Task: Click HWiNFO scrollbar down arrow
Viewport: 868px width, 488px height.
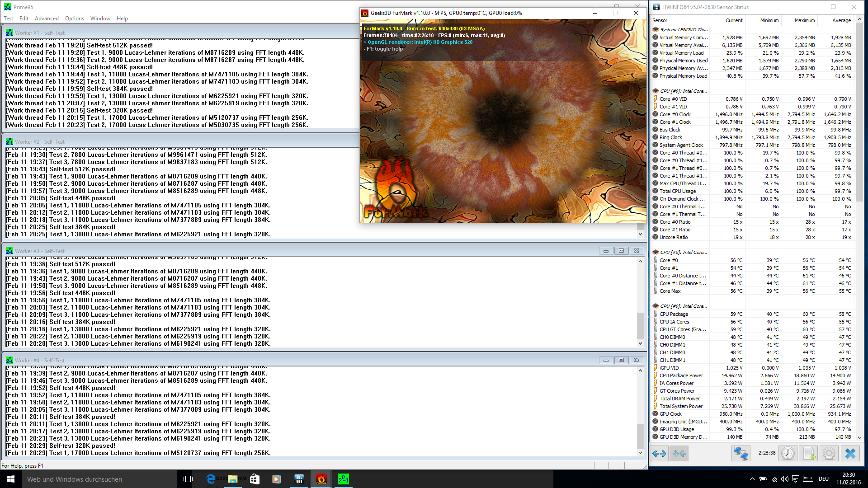Action: click(x=860, y=438)
